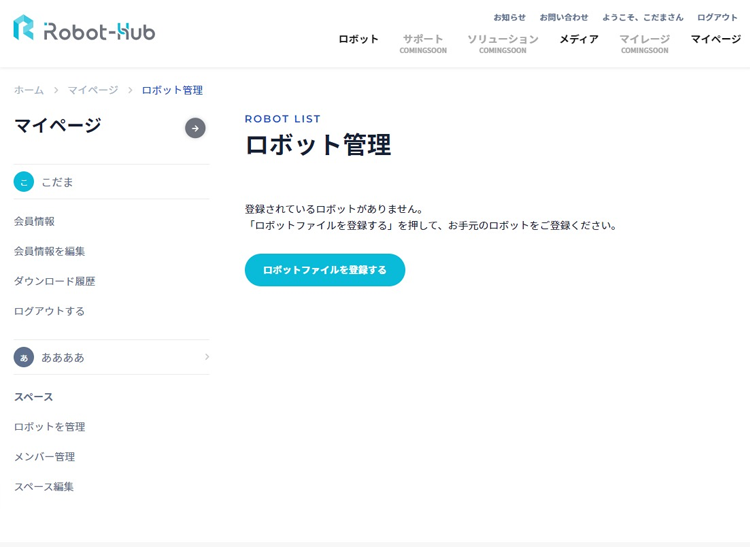Click ようこそ、こだまさん greeting
750x547 pixels.
pos(642,17)
